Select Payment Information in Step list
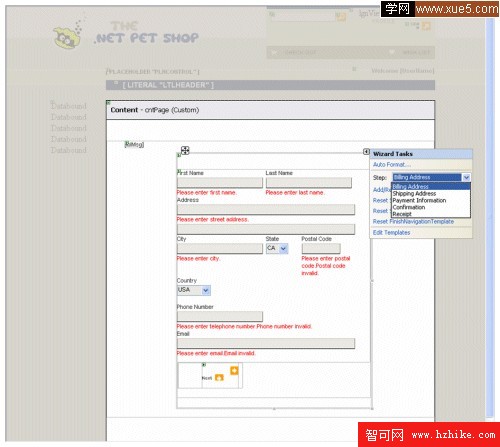Screen dimensions: 500x447 click(x=431, y=200)
